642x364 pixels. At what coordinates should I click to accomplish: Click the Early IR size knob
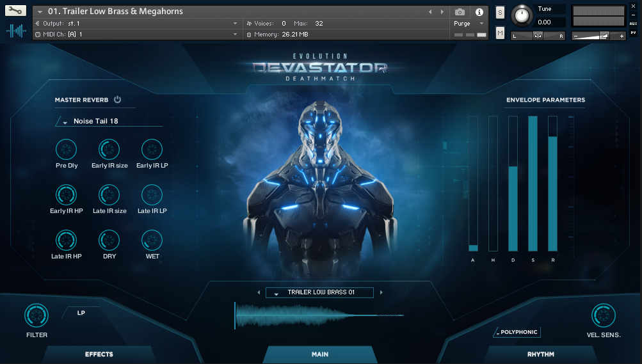[x=109, y=149]
